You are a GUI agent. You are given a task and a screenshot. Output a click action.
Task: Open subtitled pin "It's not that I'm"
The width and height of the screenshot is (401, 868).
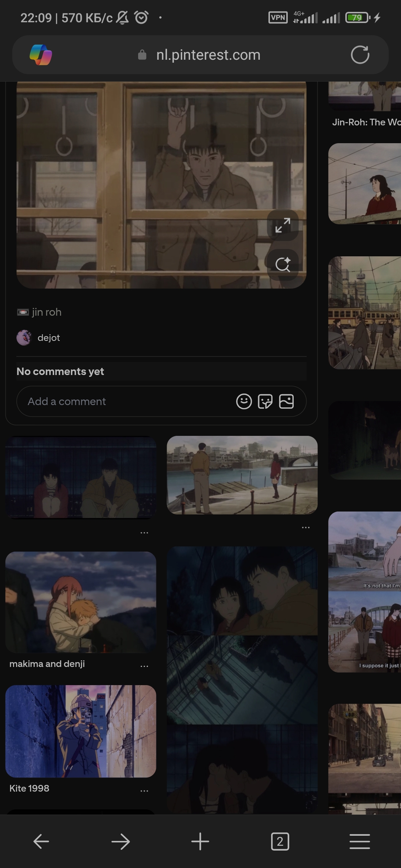pos(365,592)
